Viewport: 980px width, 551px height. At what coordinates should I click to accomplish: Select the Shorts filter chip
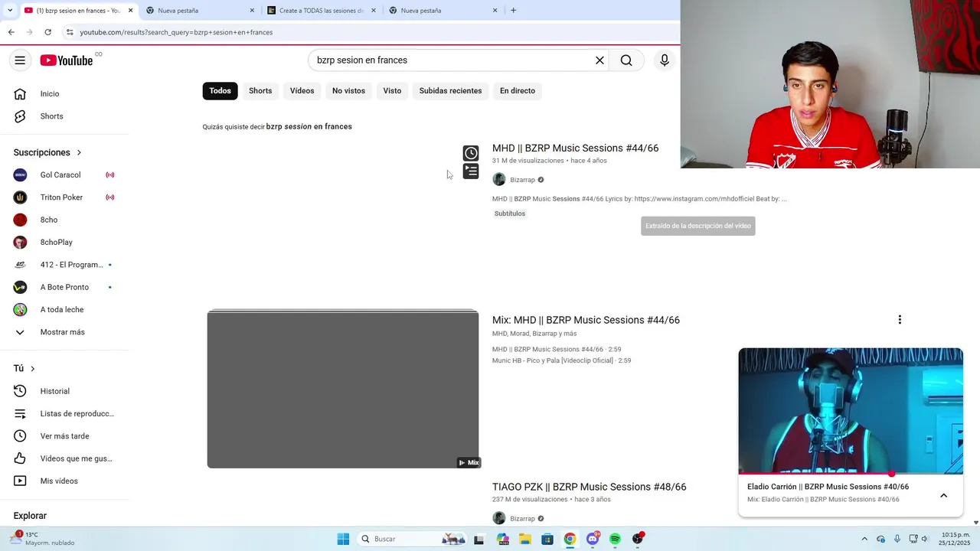260,90
